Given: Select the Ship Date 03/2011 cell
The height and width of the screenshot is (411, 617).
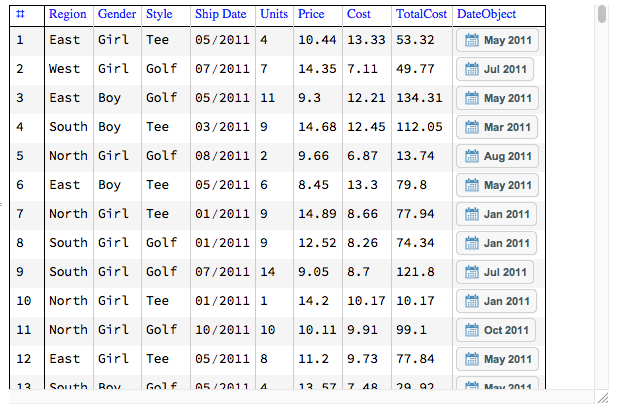Looking at the screenshot, I should (x=222, y=127).
